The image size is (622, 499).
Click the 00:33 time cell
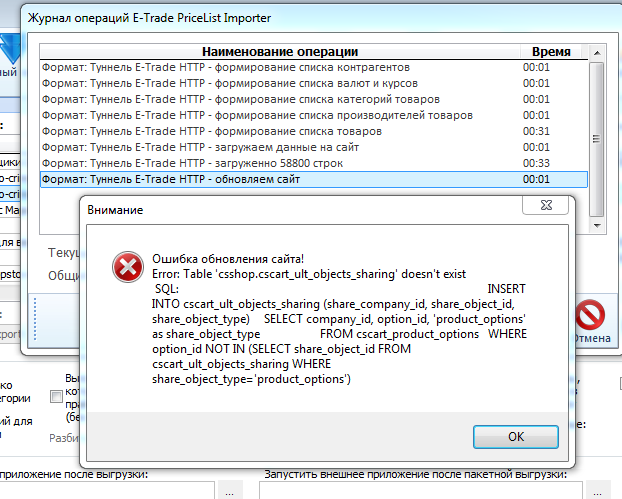click(x=536, y=163)
